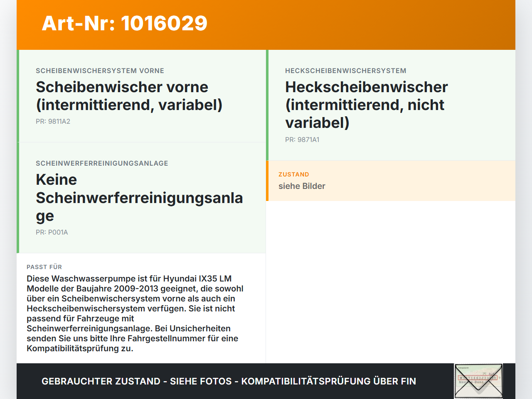Click the highlighted red VIN number box
The height and width of the screenshot is (399, 532).
point(477,377)
